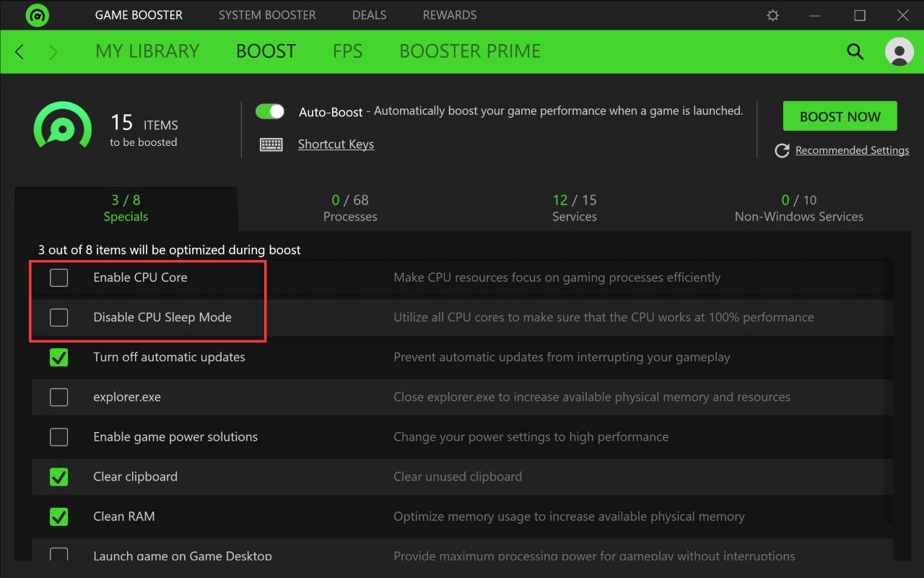Toggle the Auto-Boost switch
The width and height of the screenshot is (924, 578).
[x=271, y=111]
